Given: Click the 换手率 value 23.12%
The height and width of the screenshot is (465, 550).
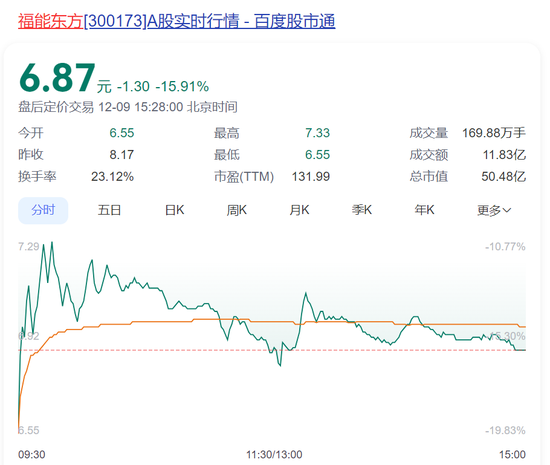Looking at the screenshot, I should (113, 176).
